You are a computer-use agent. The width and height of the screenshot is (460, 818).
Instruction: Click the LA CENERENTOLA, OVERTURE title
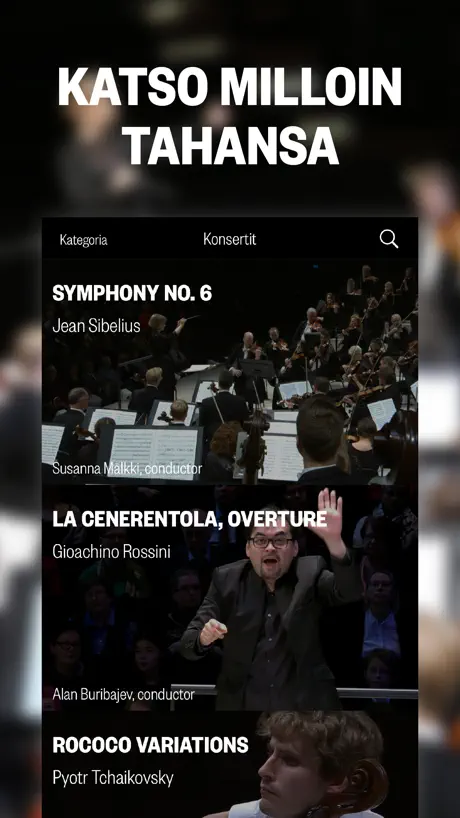click(x=190, y=519)
